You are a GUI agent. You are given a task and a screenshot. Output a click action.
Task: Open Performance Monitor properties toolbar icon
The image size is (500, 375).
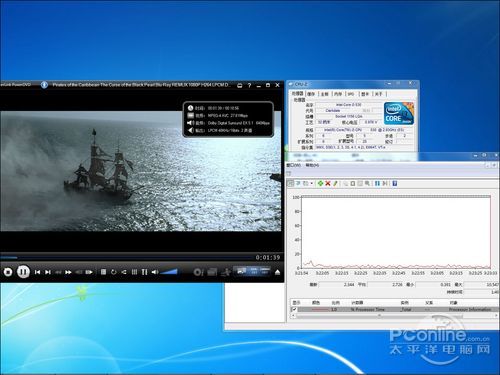point(360,183)
